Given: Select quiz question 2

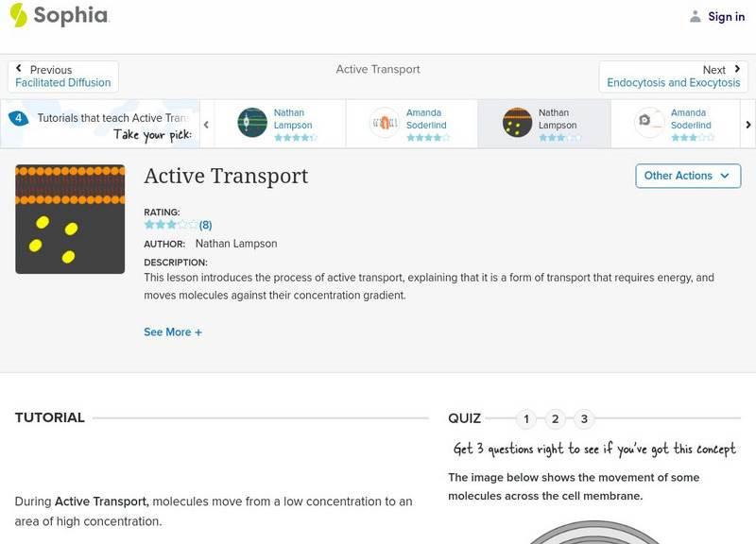Looking at the screenshot, I should pos(556,418).
